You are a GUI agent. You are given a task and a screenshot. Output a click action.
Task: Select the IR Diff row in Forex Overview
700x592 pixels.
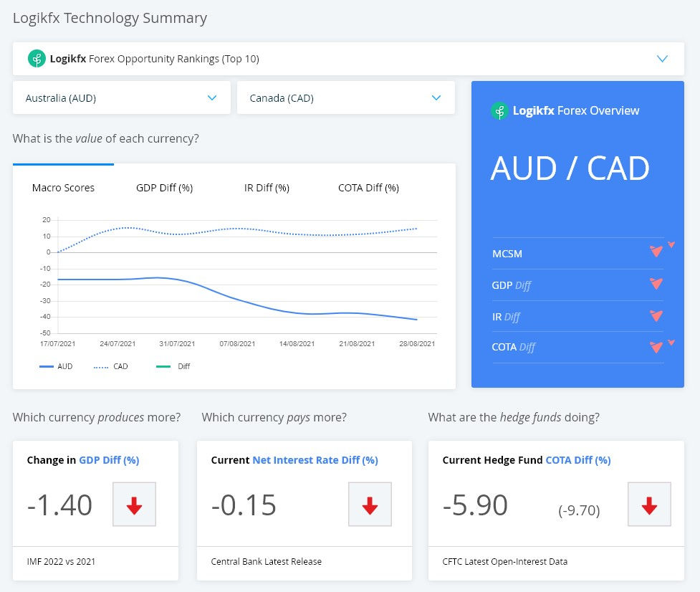click(577, 317)
